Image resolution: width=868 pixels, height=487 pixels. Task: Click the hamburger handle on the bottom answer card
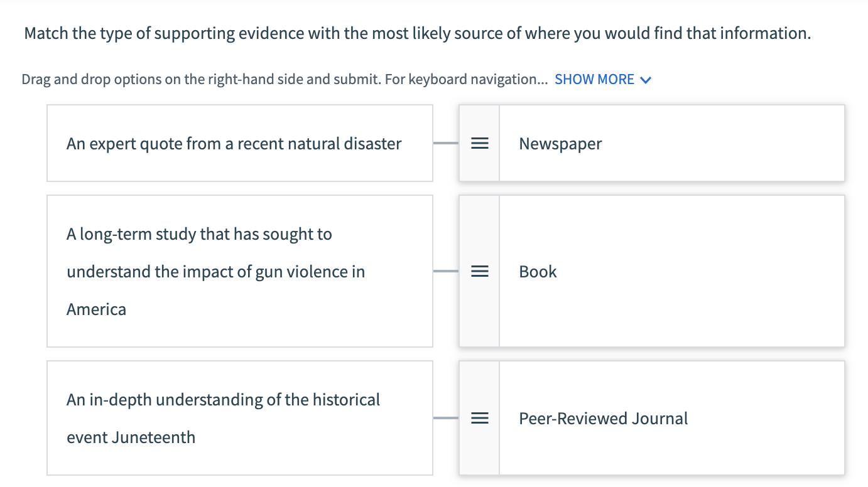click(479, 418)
